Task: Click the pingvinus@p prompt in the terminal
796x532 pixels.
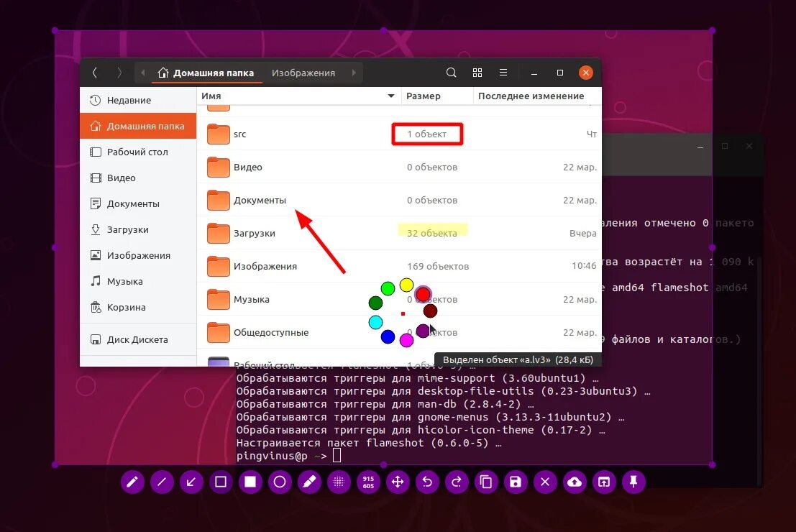Action: 272,456
